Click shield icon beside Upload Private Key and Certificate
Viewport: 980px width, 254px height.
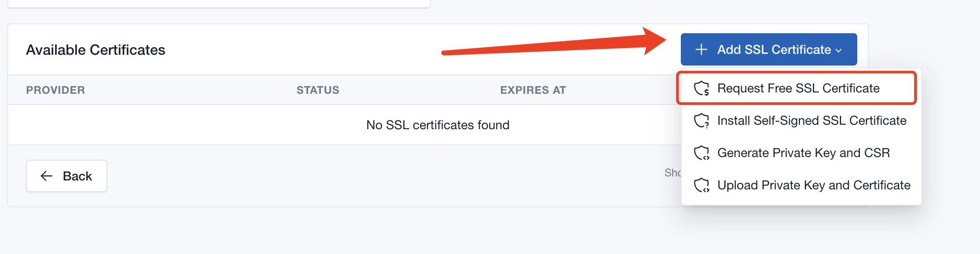coord(701,185)
